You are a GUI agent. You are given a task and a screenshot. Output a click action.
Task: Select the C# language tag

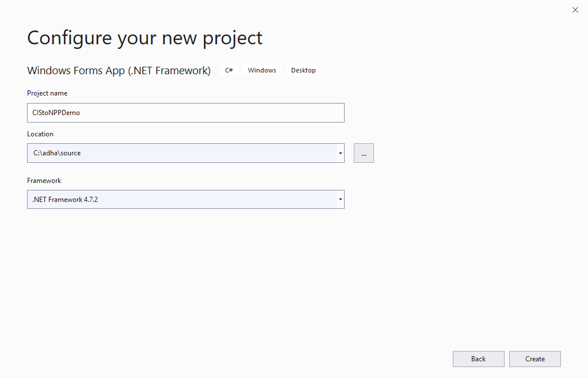pyautogui.click(x=228, y=70)
